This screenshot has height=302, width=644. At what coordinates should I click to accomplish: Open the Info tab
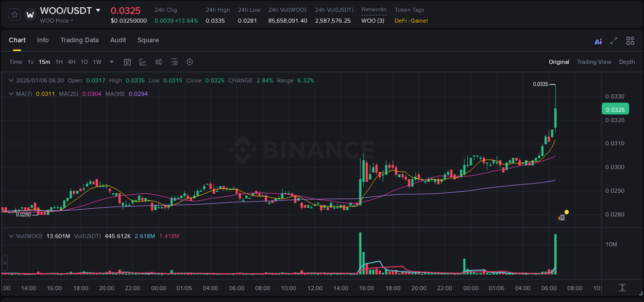[43, 40]
